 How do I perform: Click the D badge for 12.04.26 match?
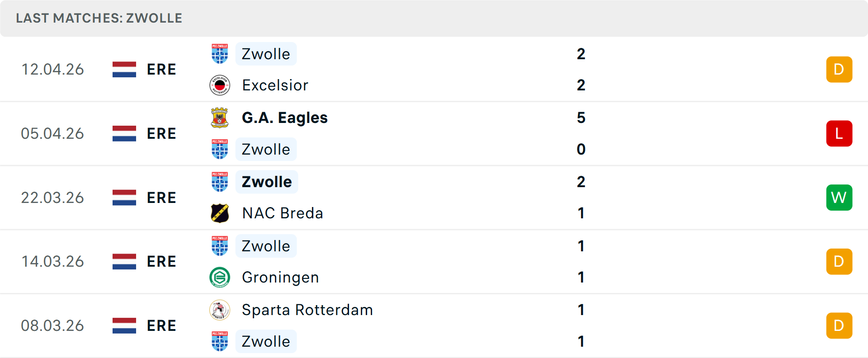click(839, 69)
